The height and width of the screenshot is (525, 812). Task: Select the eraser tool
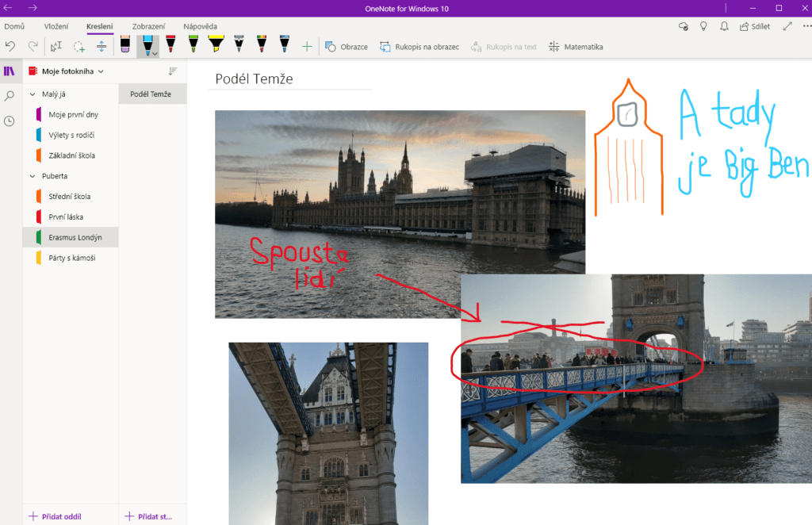coord(124,46)
